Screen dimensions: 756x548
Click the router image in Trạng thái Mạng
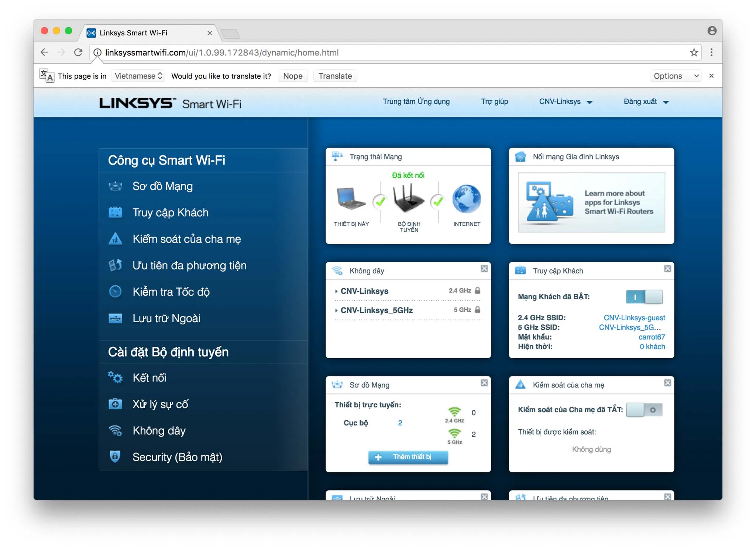pyautogui.click(x=408, y=199)
